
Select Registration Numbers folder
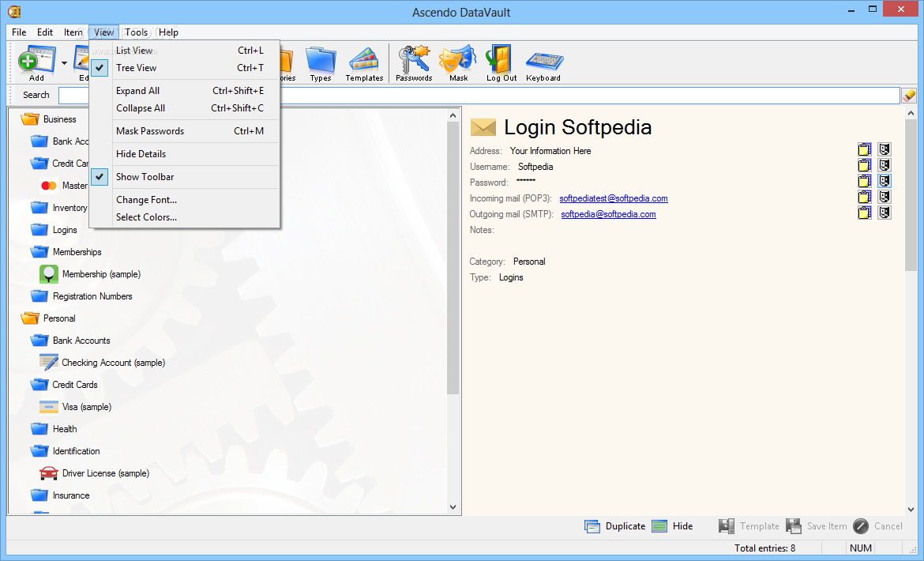81,296
